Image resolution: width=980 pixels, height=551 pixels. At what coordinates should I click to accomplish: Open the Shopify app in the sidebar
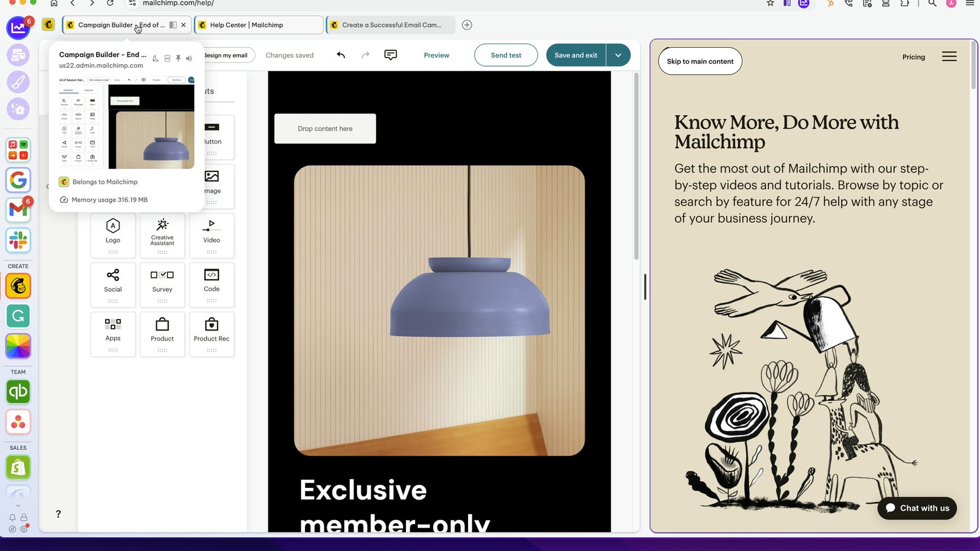click(x=18, y=468)
